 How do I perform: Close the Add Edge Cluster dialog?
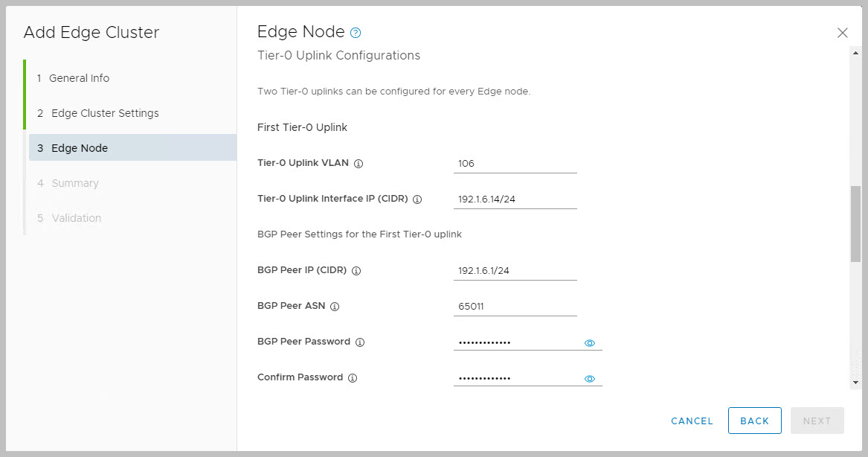pos(842,33)
